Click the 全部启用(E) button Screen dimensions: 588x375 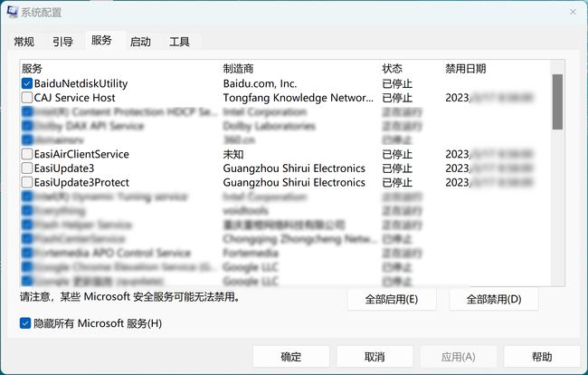tap(392, 299)
